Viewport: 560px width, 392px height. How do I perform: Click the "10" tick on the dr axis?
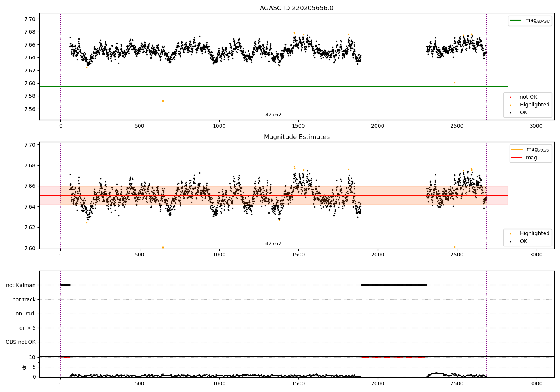(32, 358)
